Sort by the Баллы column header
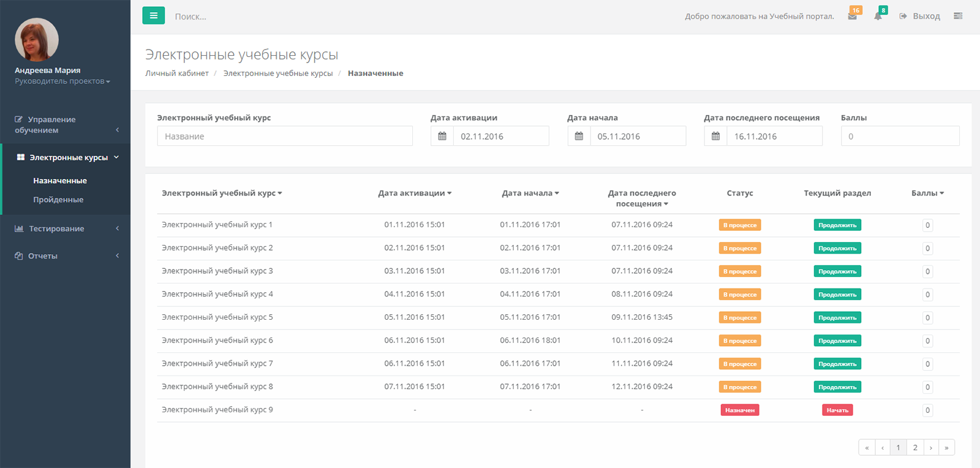Image resolution: width=980 pixels, height=468 pixels. pos(927,193)
